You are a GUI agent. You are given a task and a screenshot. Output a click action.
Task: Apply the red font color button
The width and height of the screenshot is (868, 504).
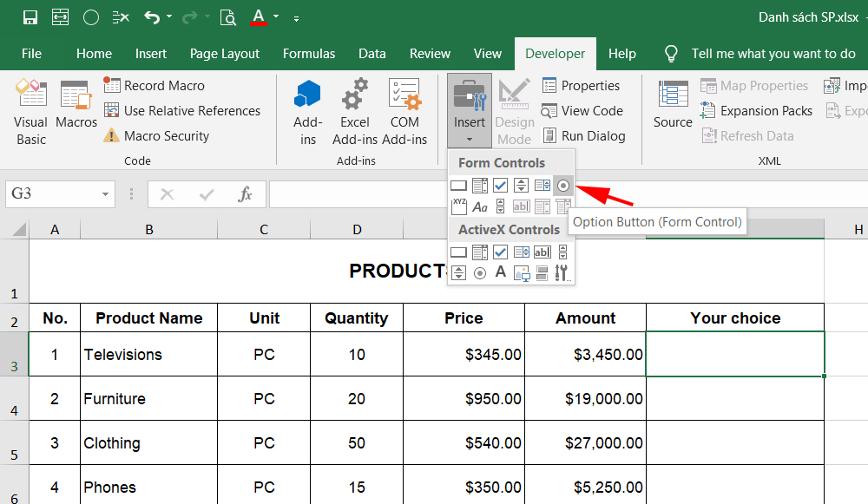pyautogui.click(x=259, y=17)
